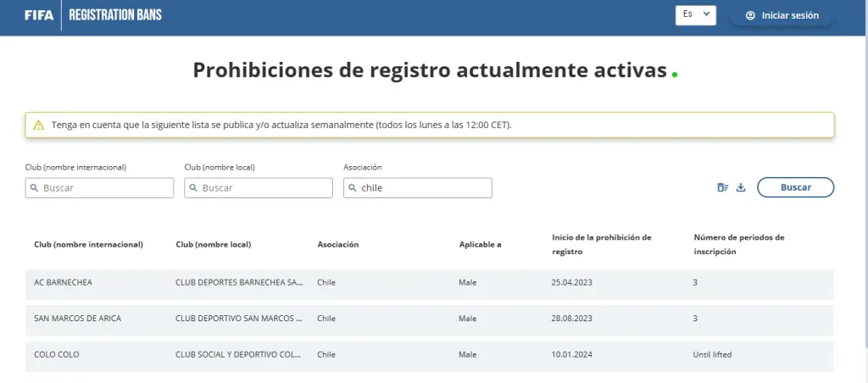Image resolution: width=868 pixels, height=383 pixels.
Task: Click the Iniciar sesión button
Action: (x=782, y=15)
